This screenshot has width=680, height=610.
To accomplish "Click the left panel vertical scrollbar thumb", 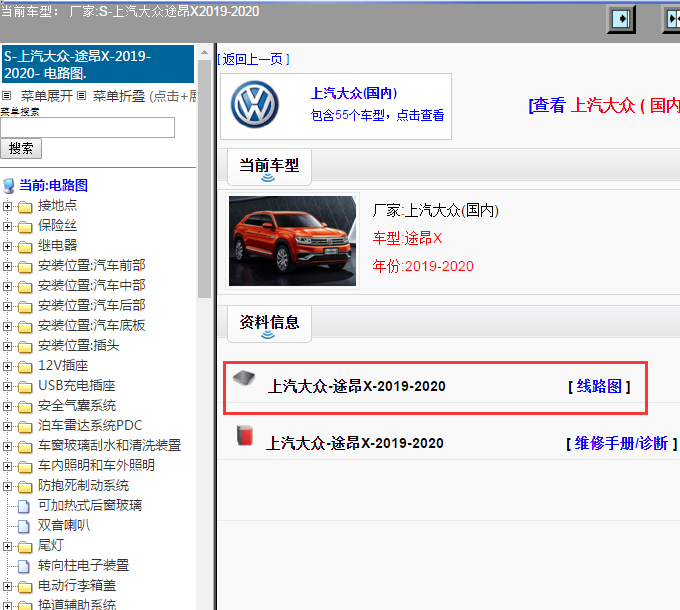I will tap(204, 179).
